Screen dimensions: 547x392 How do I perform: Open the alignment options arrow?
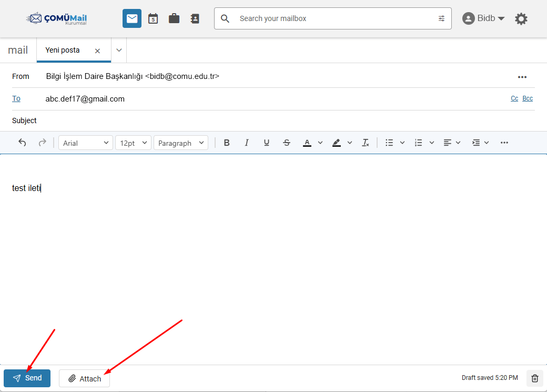coord(458,143)
